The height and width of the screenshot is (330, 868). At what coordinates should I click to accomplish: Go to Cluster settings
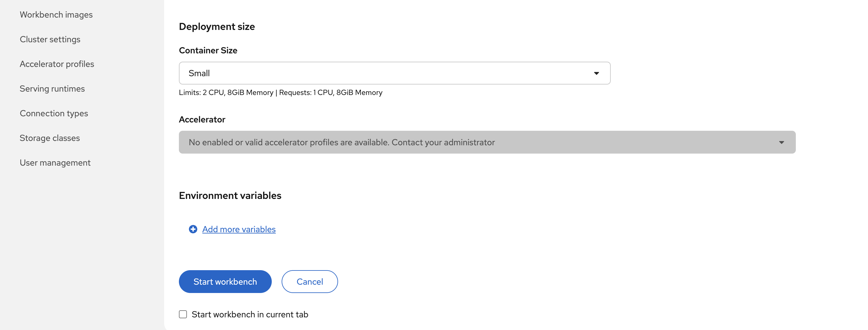pyautogui.click(x=50, y=39)
